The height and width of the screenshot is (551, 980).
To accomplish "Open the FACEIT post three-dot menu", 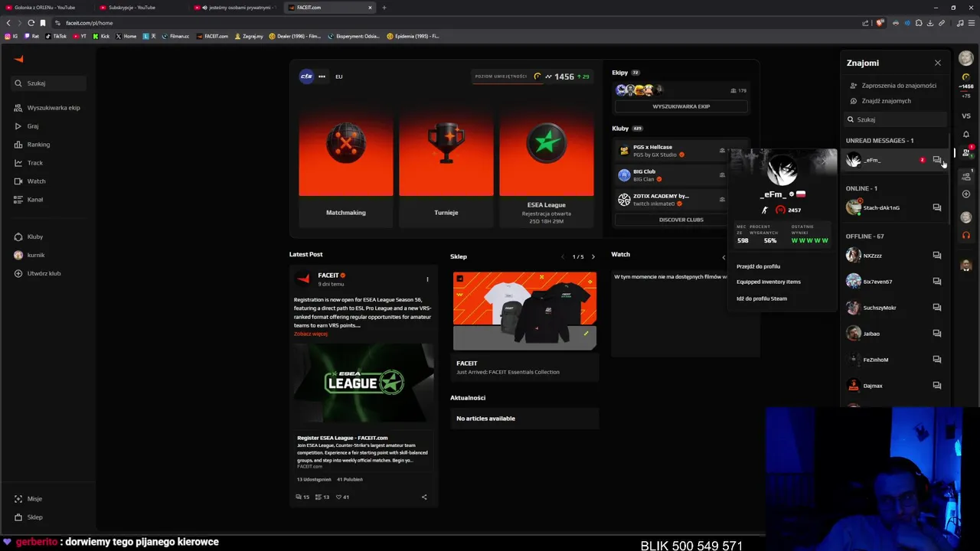I will pos(427,279).
